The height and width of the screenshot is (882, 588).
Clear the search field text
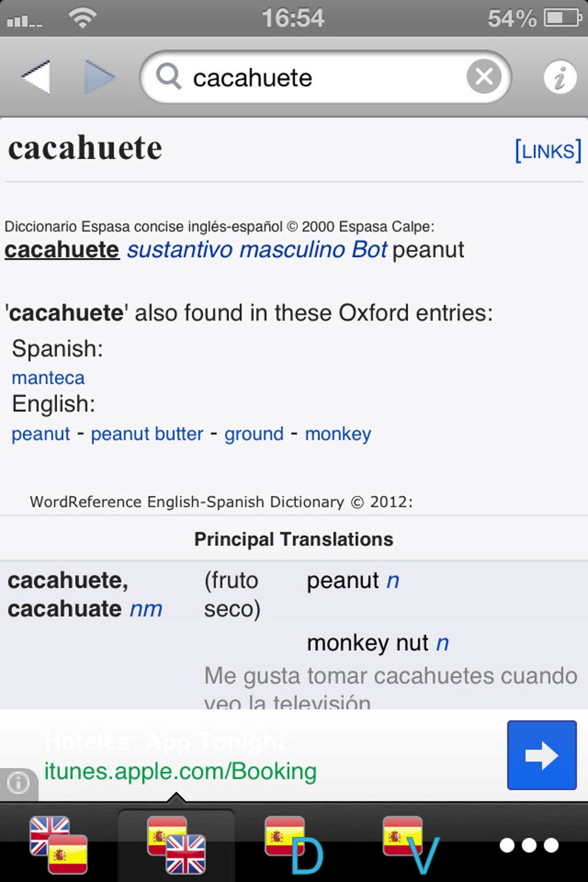coord(484,77)
